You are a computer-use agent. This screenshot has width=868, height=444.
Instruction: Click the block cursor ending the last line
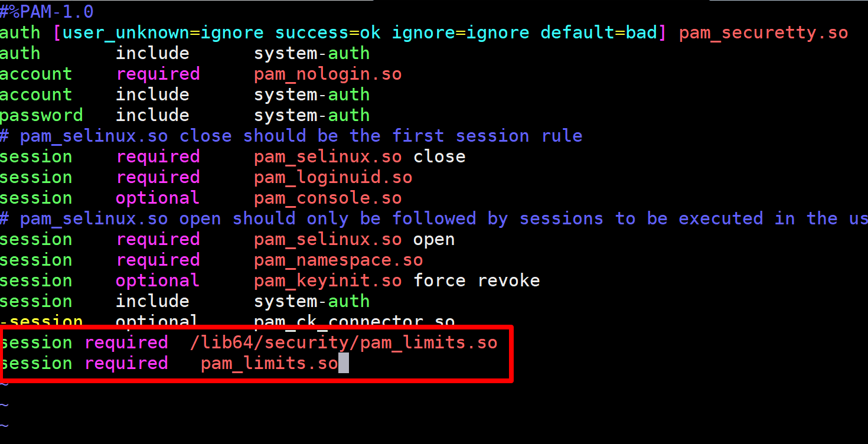[x=343, y=363]
